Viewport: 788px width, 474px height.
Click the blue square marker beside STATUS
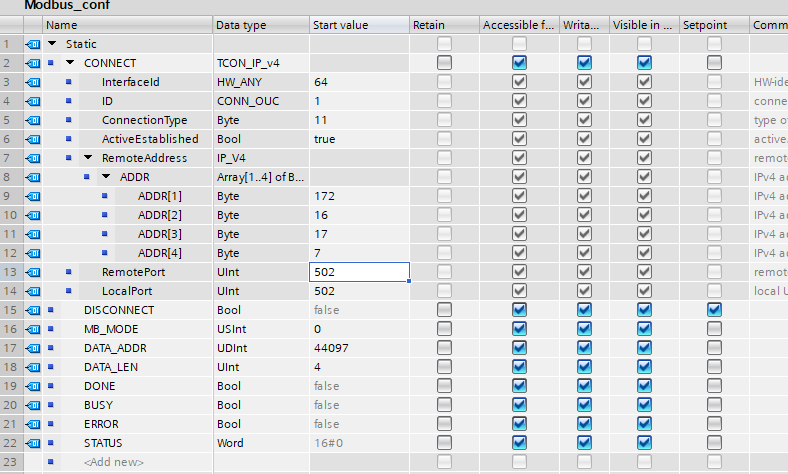coord(51,443)
